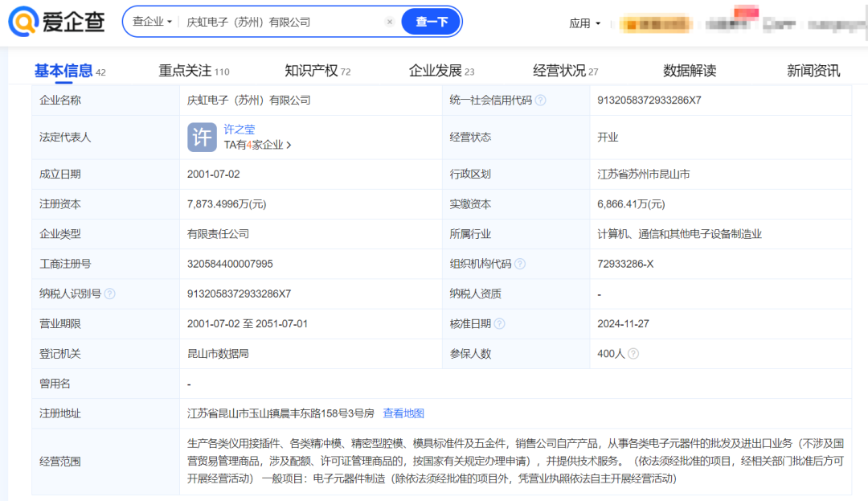
Task: Expand TA有4家企业 link
Action: (x=257, y=146)
